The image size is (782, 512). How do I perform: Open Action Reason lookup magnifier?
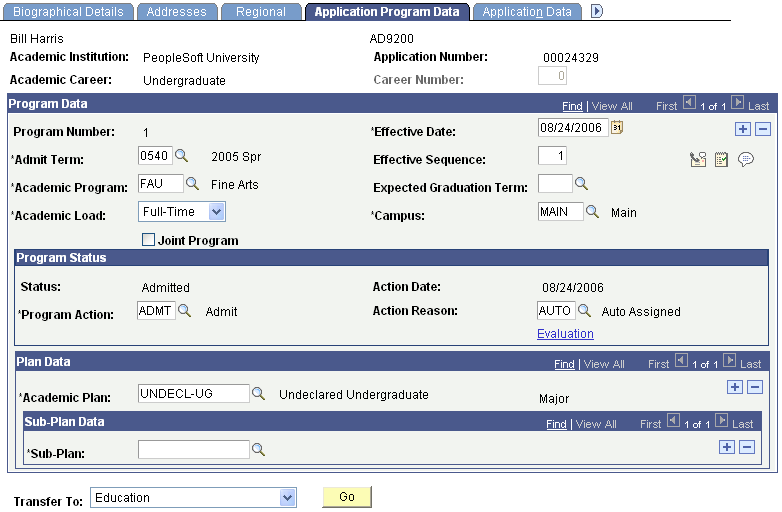[585, 311]
